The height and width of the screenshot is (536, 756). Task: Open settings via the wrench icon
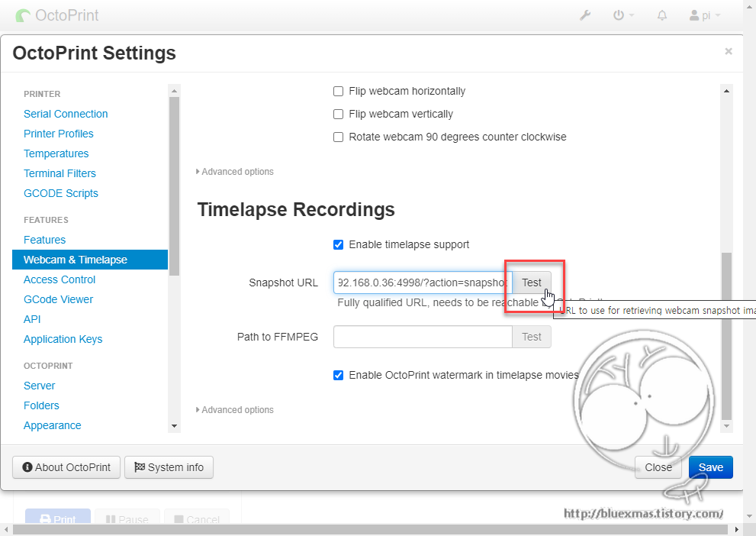pos(585,15)
